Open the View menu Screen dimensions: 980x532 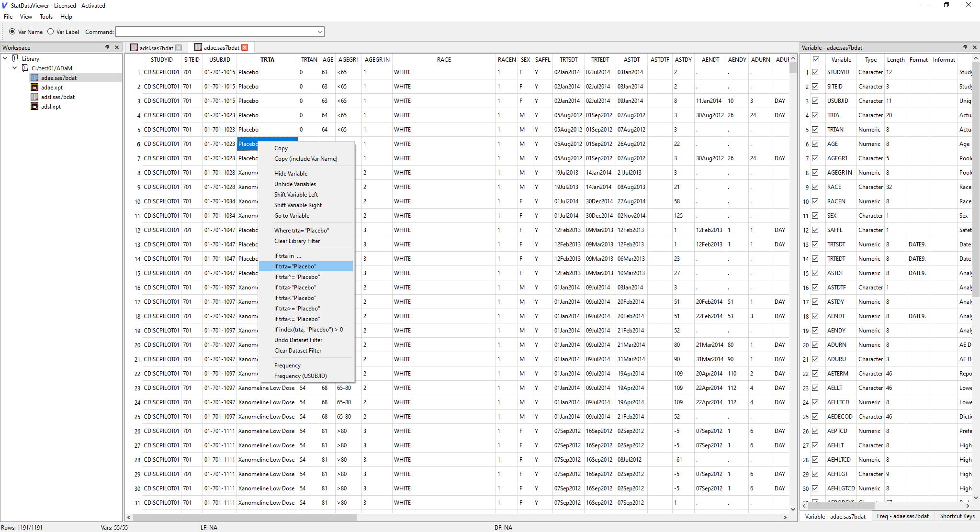tap(26, 17)
